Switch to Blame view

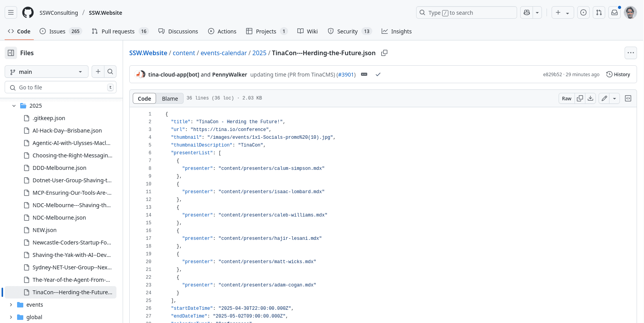pos(170,98)
